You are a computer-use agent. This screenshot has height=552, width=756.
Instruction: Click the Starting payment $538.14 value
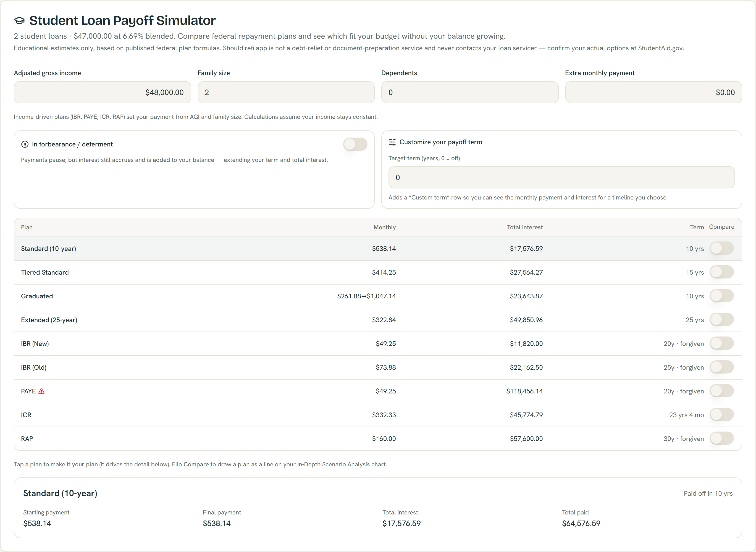[x=37, y=523]
